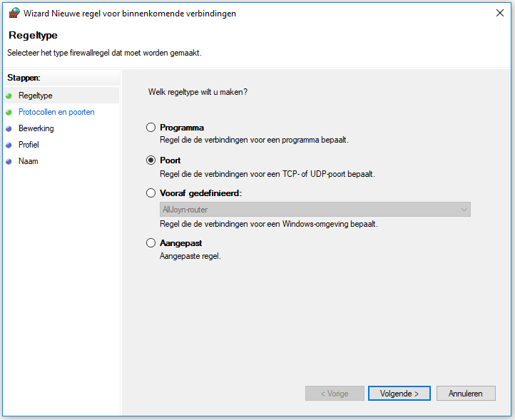Click purple bullet beside Profiel step
This screenshot has width=515, height=420.
[9, 145]
